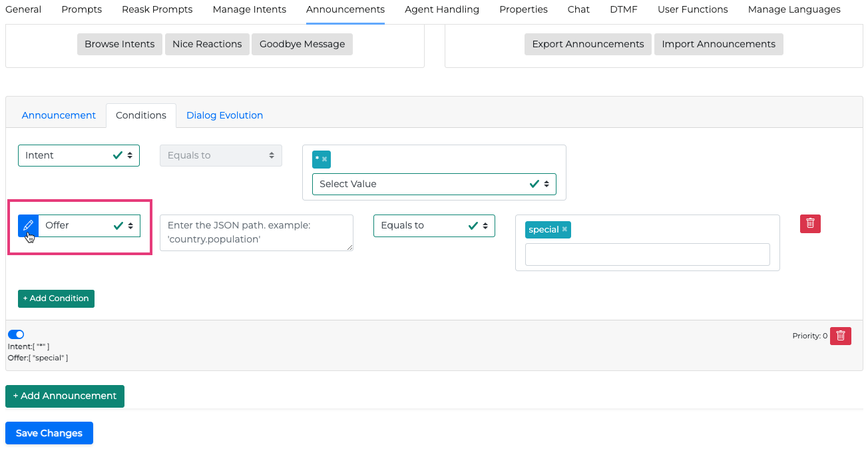Open the Announcement sub-tab
The width and height of the screenshot is (868, 451).
pyautogui.click(x=59, y=115)
